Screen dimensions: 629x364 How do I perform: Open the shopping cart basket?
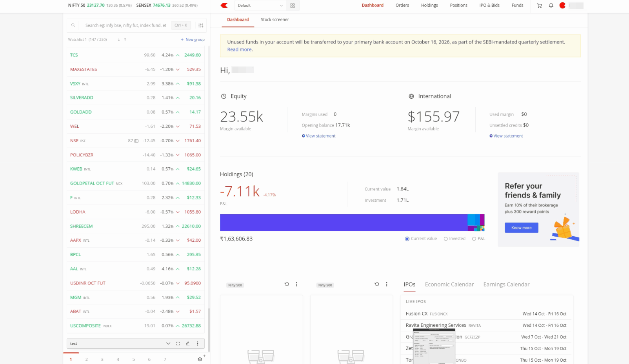539,5
